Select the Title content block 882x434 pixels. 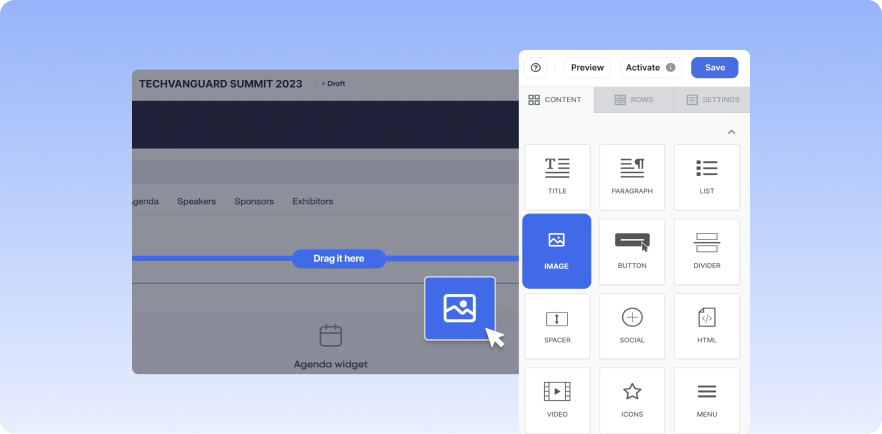[x=557, y=177]
